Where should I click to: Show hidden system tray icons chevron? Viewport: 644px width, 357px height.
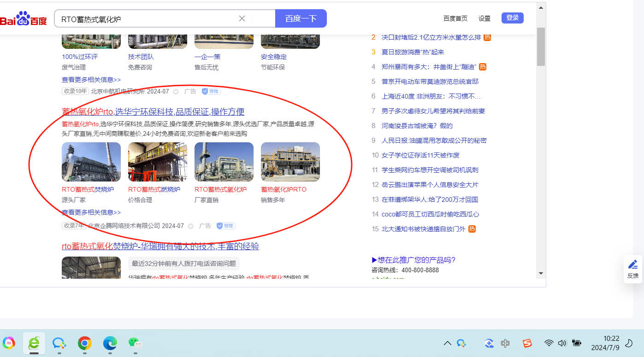(x=447, y=343)
